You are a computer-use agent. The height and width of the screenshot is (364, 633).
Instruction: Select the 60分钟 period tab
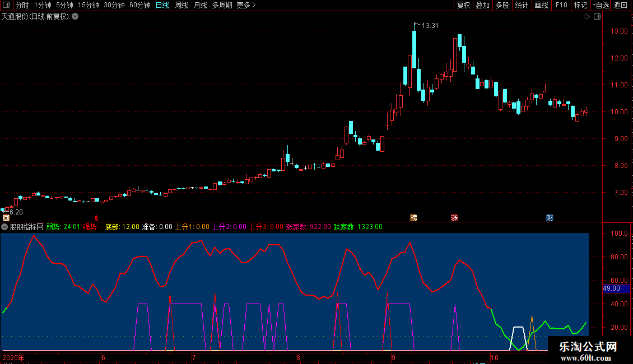[x=139, y=6]
